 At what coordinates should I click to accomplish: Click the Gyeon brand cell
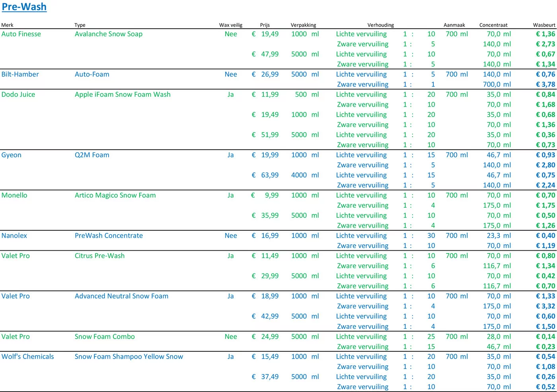(x=11, y=155)
